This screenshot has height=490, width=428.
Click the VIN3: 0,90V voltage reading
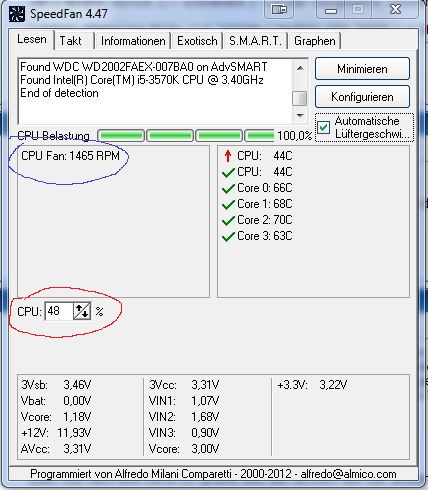[x=184, y=433]
